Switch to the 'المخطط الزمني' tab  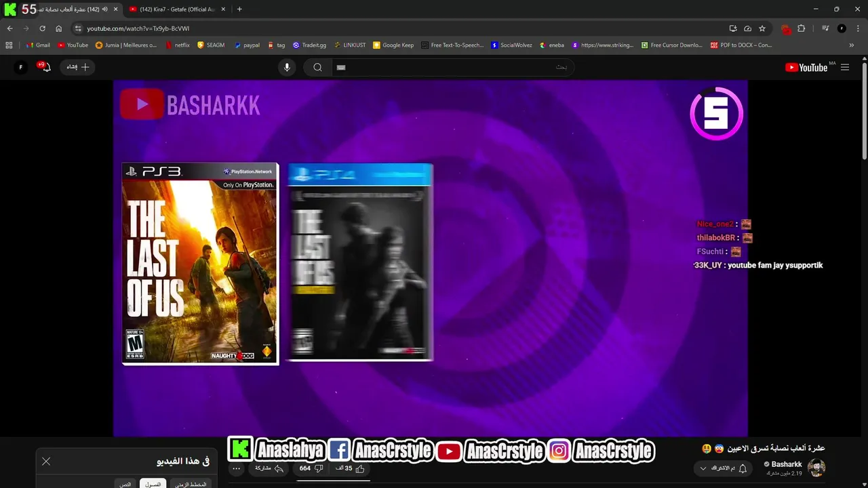click(x=191, y=484)
